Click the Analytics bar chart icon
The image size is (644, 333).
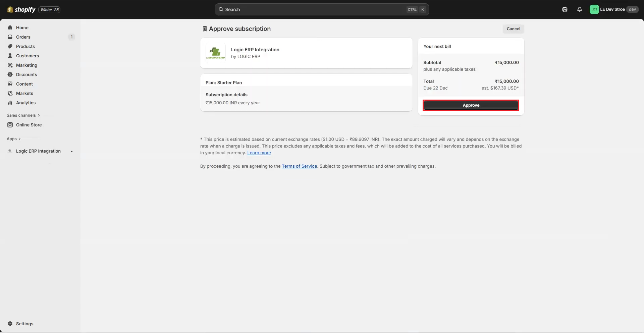[10, 103]
